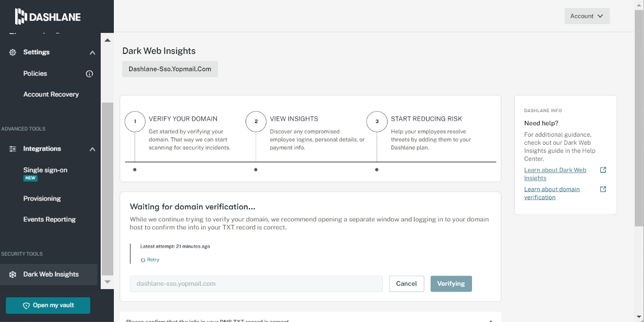Screen dimensions: 644x322
Task: Collapse the Settings section chevron
Action: pos(93,52)
